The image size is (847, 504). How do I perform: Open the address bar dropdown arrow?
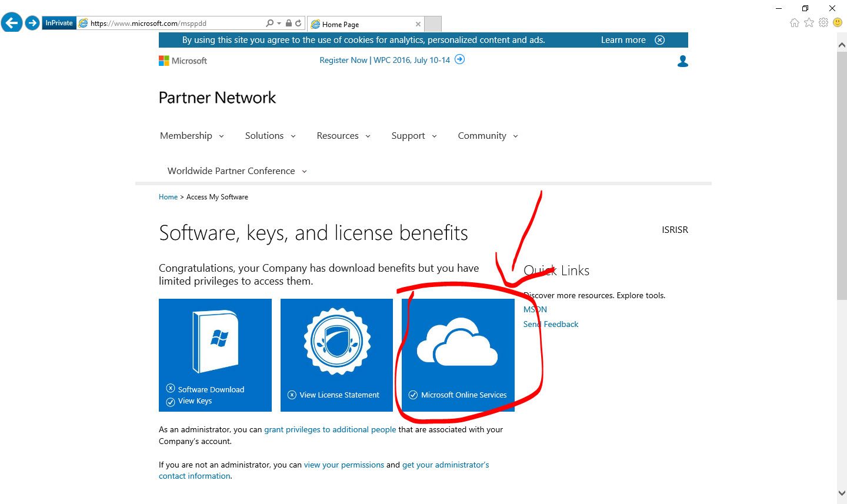point(279,24)
